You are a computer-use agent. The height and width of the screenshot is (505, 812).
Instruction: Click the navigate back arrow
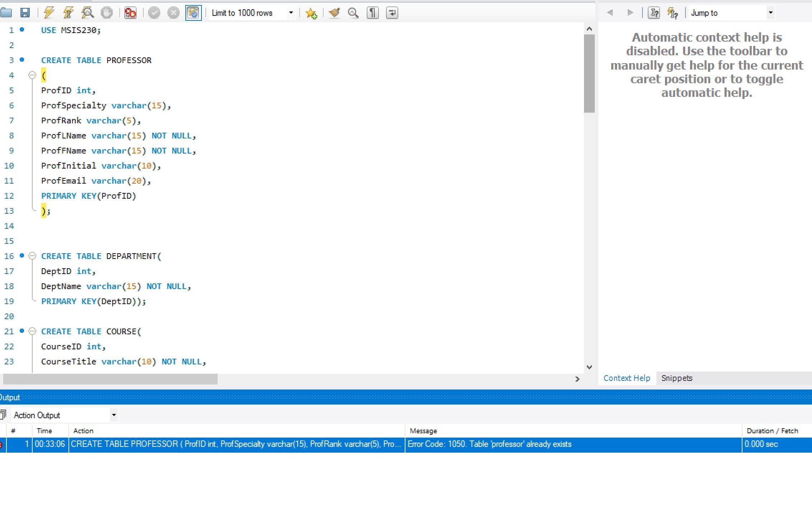[611, 13]
